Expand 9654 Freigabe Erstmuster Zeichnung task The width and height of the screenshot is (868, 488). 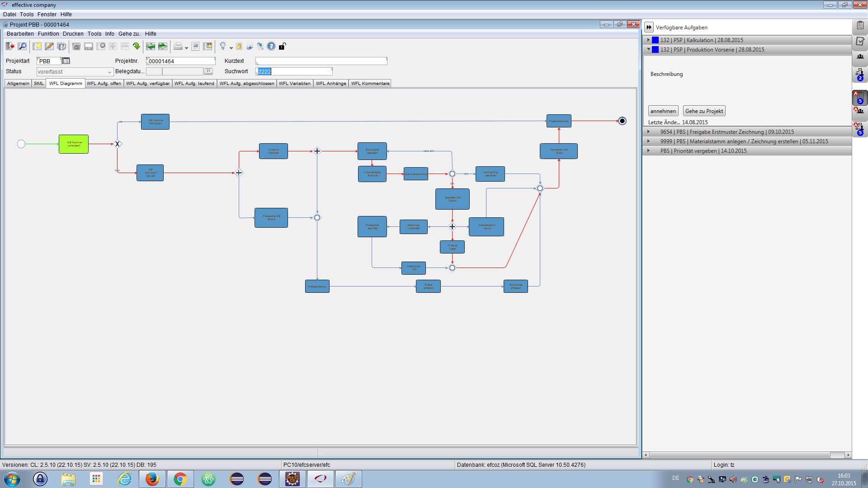[x=648, y=131]
